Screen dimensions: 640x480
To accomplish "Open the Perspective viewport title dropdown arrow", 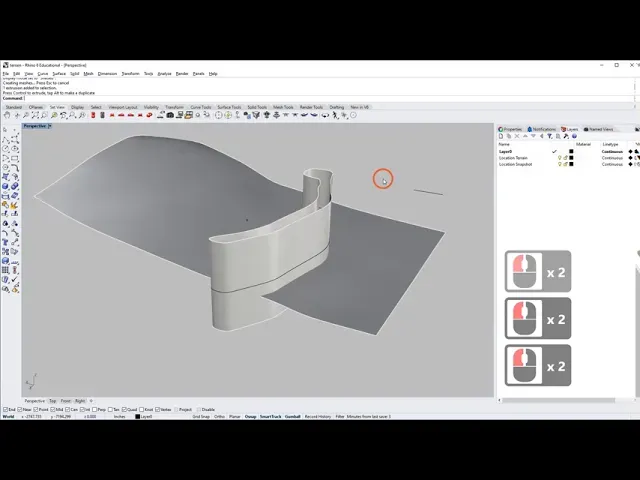I will click(50, 126).
